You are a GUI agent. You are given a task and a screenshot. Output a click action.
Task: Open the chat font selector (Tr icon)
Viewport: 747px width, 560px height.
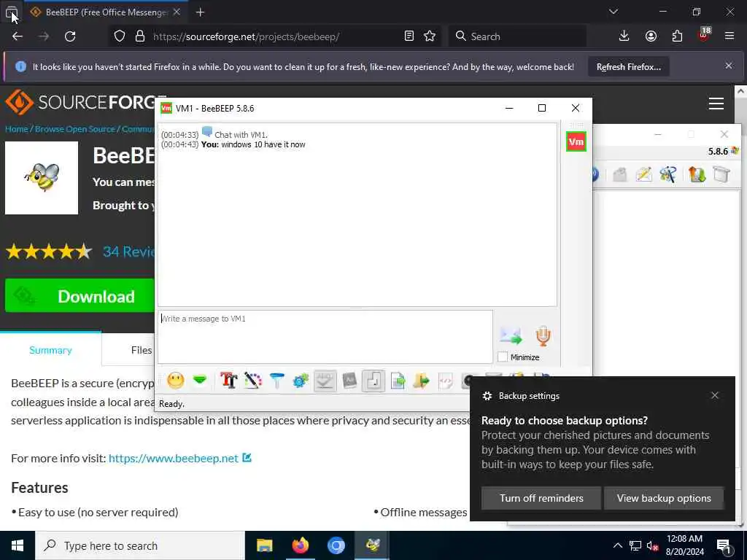pyautogui.click(x=228, y=381)
